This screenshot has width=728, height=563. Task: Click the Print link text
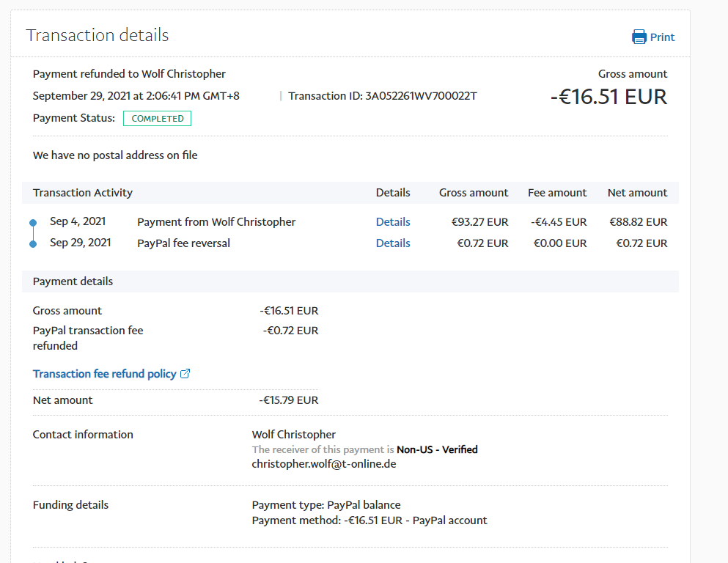click(662, 37)
